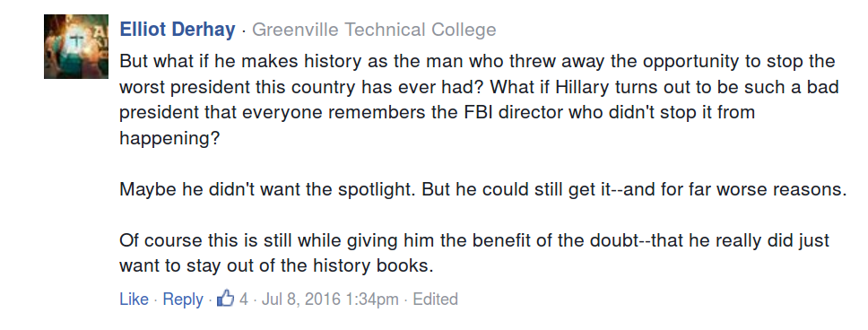Click the line ending with happening?
Screen dimensions: 868x330
point(169,138)
